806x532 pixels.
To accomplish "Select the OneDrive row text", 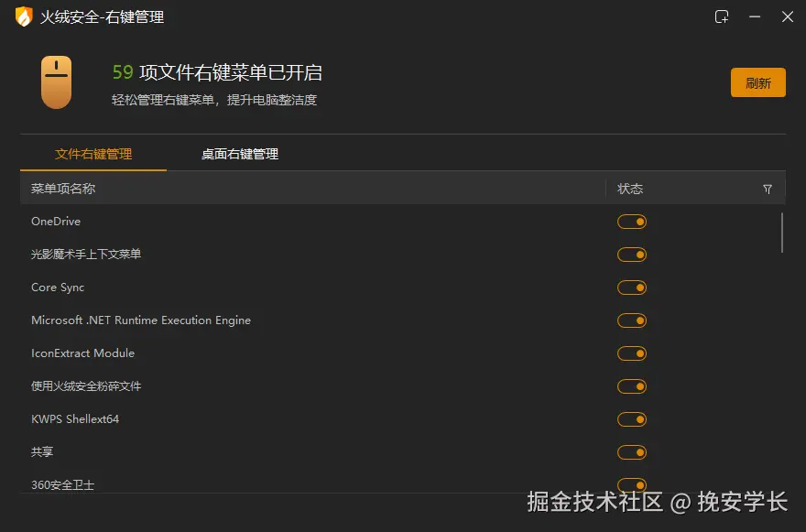I will pos(56,221).
